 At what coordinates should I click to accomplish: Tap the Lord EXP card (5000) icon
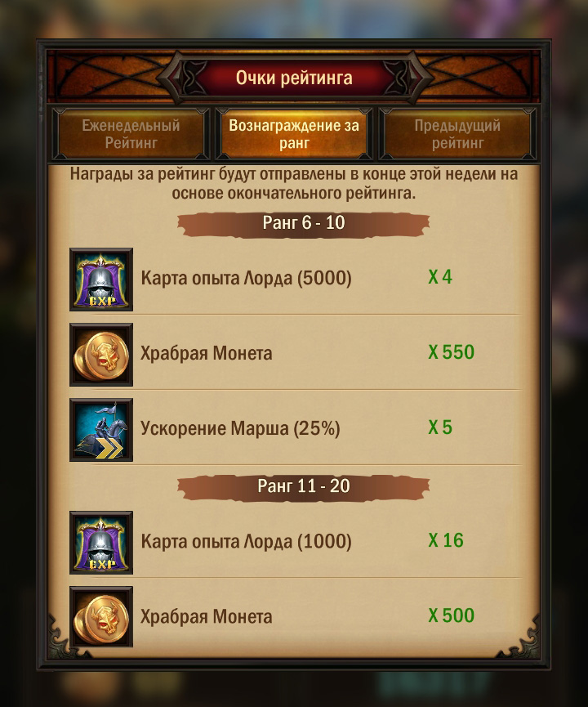(101, 279)
